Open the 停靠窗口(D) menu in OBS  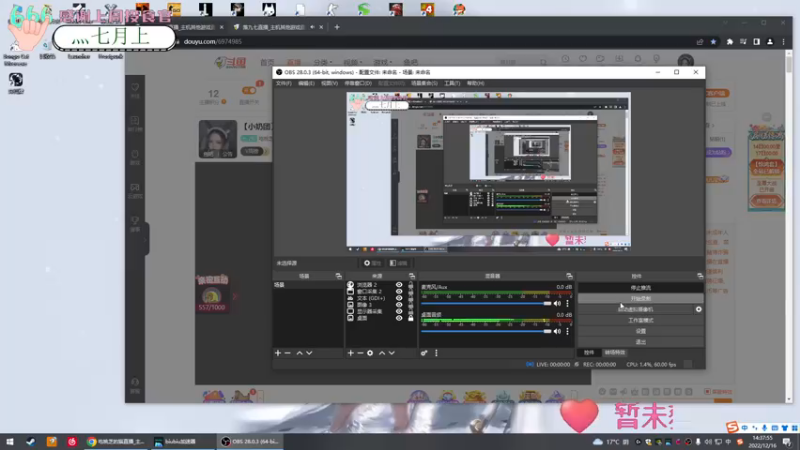coord(358,83)
